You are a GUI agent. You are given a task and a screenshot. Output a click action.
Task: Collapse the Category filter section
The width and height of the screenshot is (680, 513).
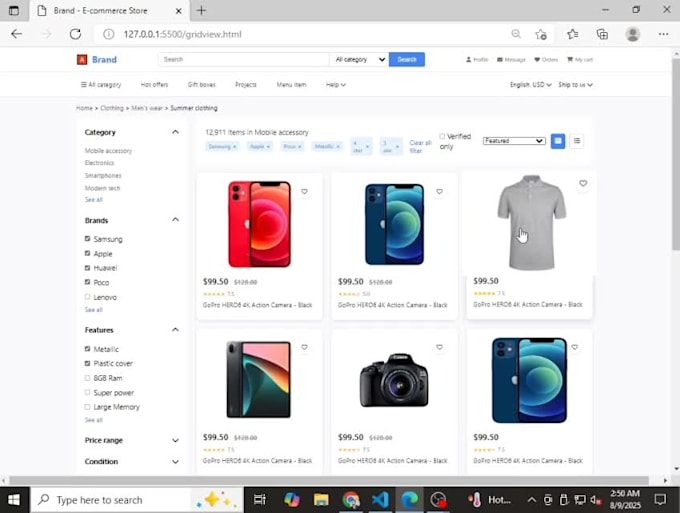coord(175,132)
